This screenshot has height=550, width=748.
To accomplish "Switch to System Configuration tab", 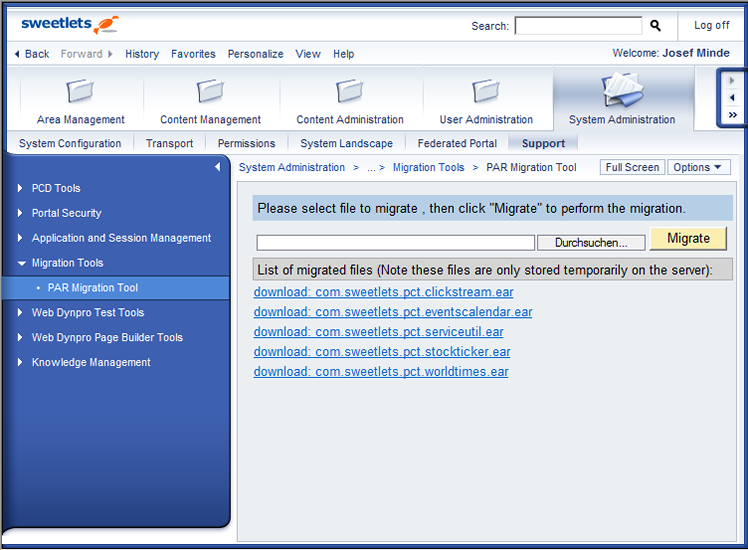I will click(70, 143).
